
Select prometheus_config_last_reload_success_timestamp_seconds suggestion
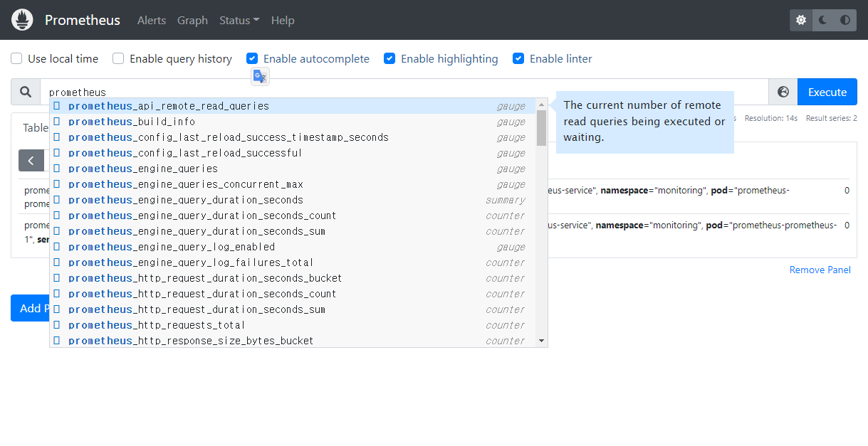click(293, 137)
